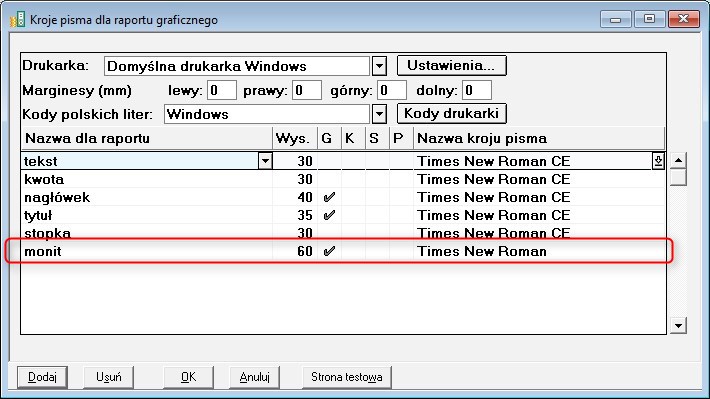Screen dimensions: 710x399
Task: Click the S column header
Action: click(377, 138)
